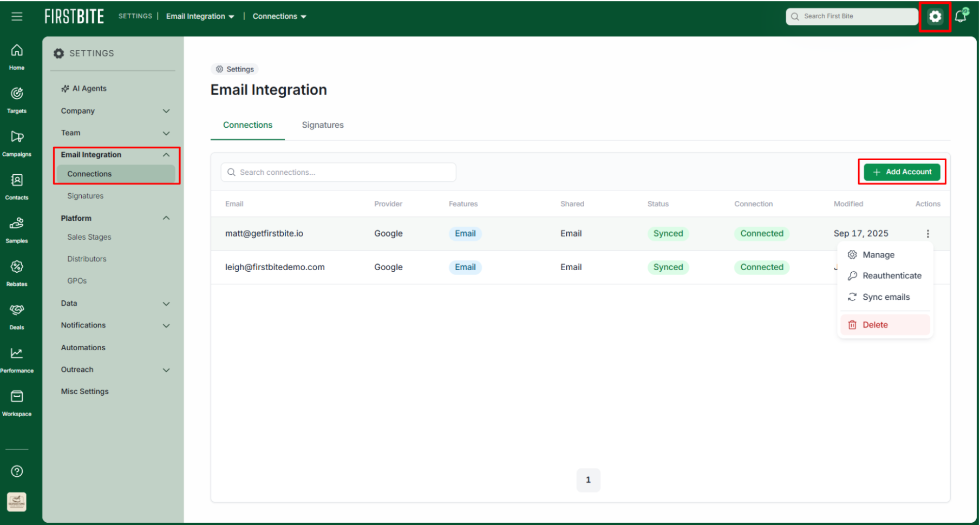This screenshot has width=980, height=525.
Task: Click the Status column header
Action: click(658, 204)
